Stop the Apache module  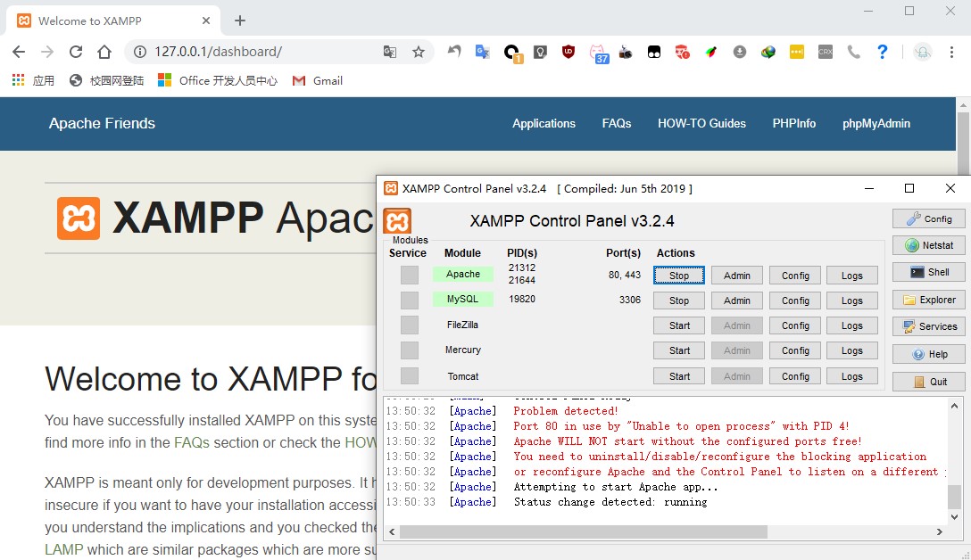tap(679, 276)
